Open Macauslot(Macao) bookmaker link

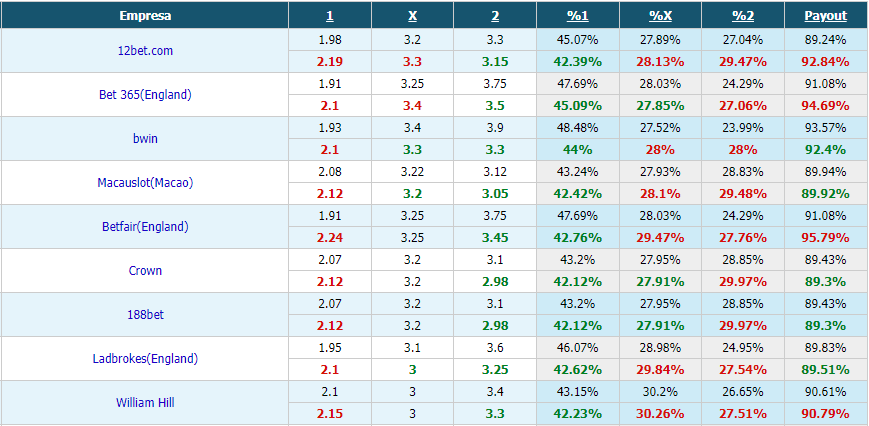click(x=145, y=182)
